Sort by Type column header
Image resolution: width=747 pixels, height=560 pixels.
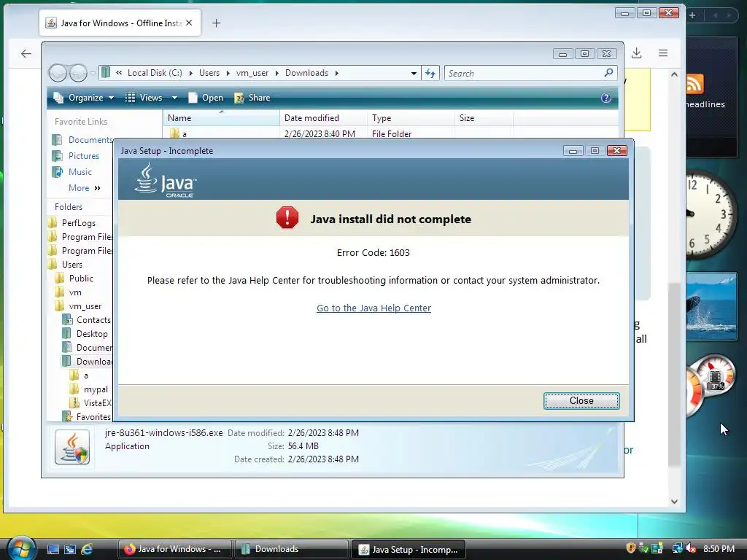point(411,118)
